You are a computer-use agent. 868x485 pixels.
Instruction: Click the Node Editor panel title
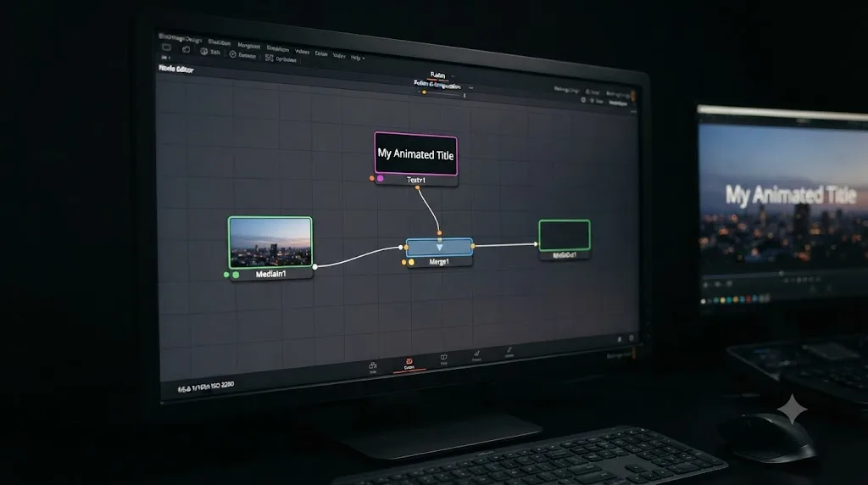[176, 69]
